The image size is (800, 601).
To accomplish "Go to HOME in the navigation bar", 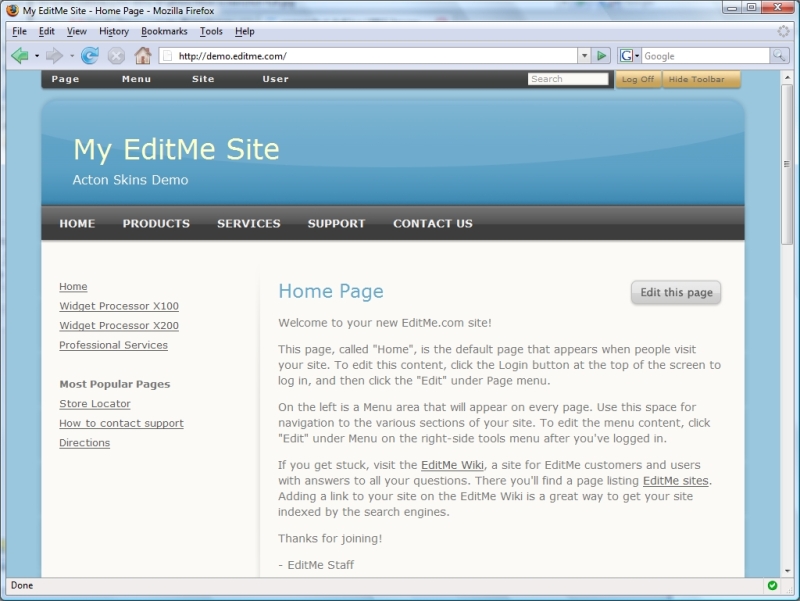I will coord(77,223).
